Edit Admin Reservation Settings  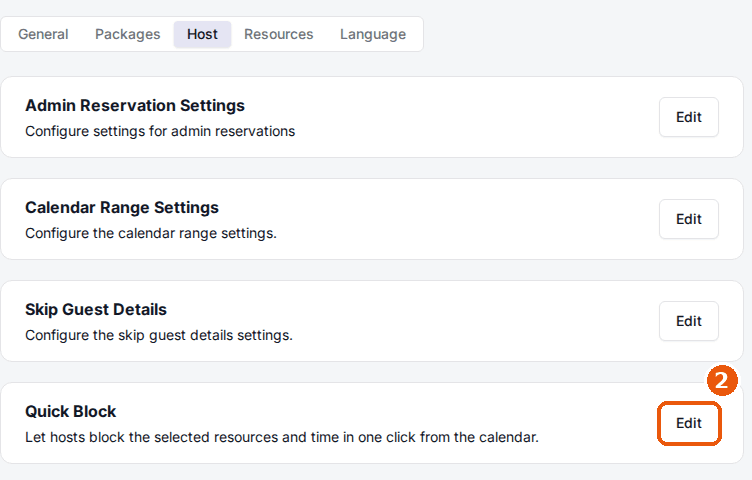tap(689, 117)
